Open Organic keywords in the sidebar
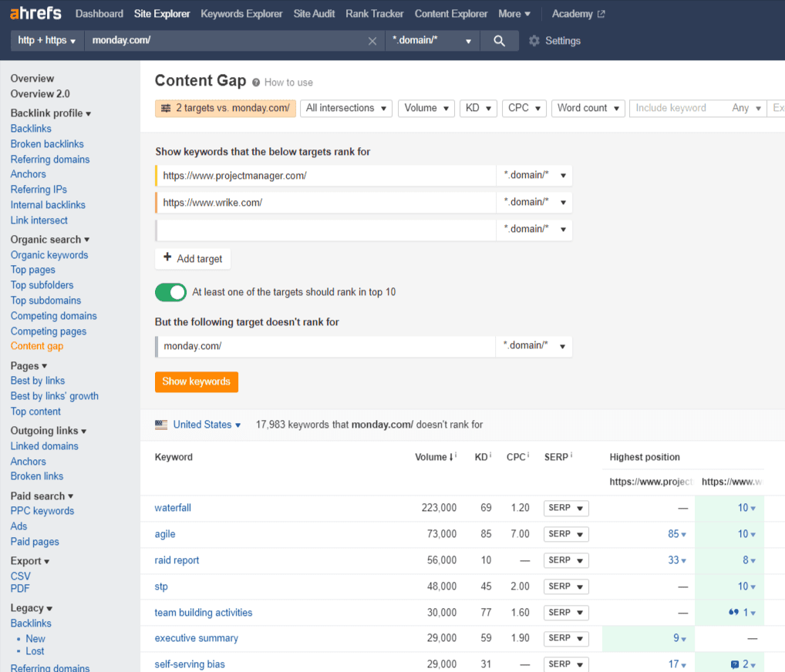785x672 pixels. [49, 255]
